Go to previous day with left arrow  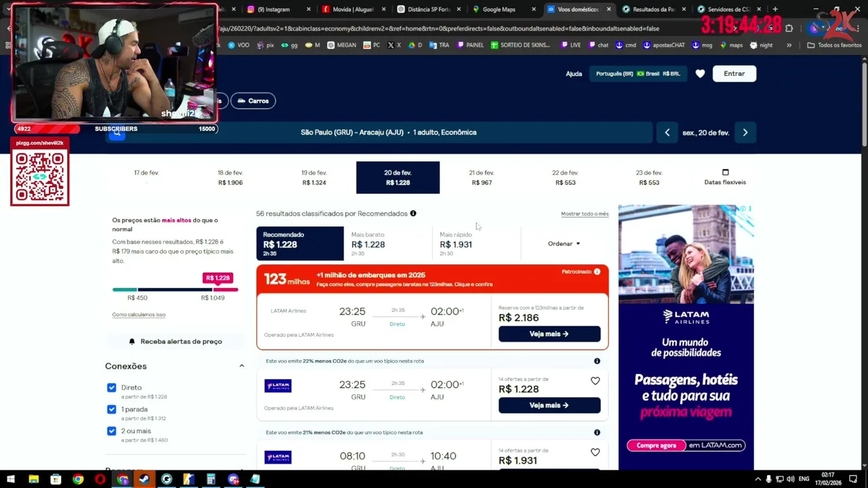667,133
